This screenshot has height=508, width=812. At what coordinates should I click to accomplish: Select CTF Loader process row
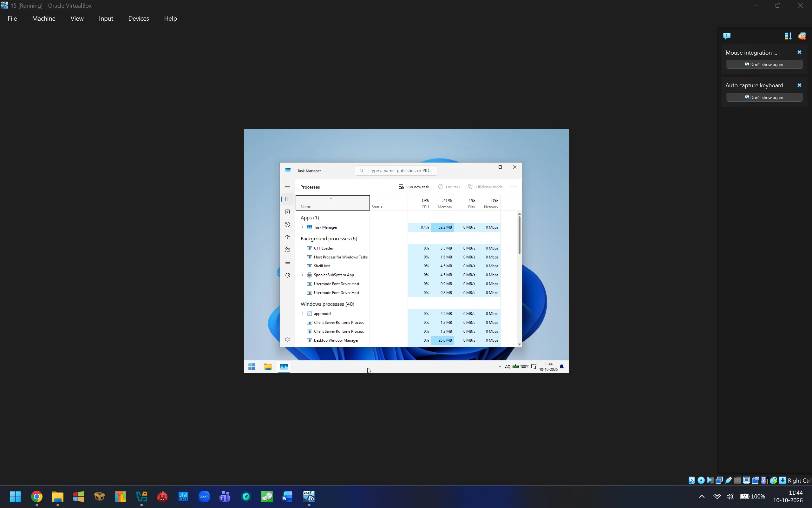[x=398, y=248]
